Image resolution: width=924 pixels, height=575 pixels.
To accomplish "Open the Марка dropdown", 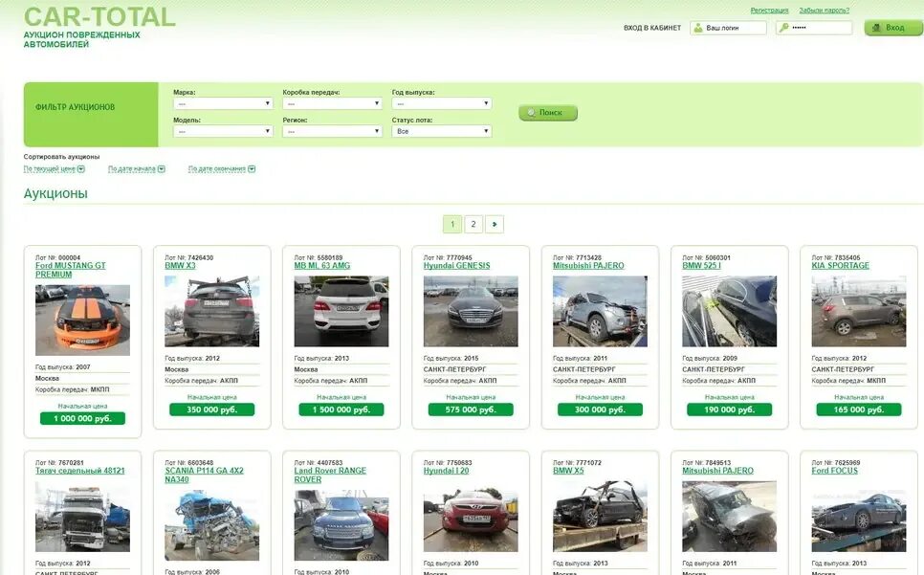I will pyautogui.click(x=223, y=103).
